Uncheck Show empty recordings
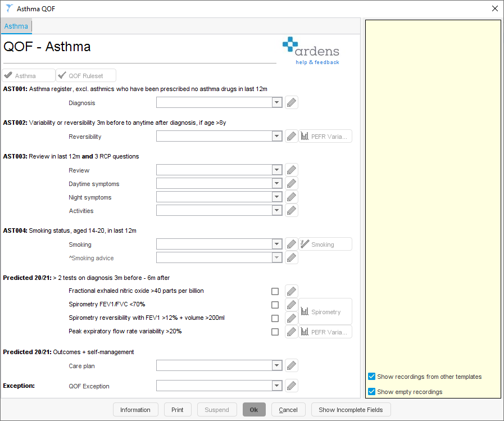504x421 pixels. pos(371,392)
